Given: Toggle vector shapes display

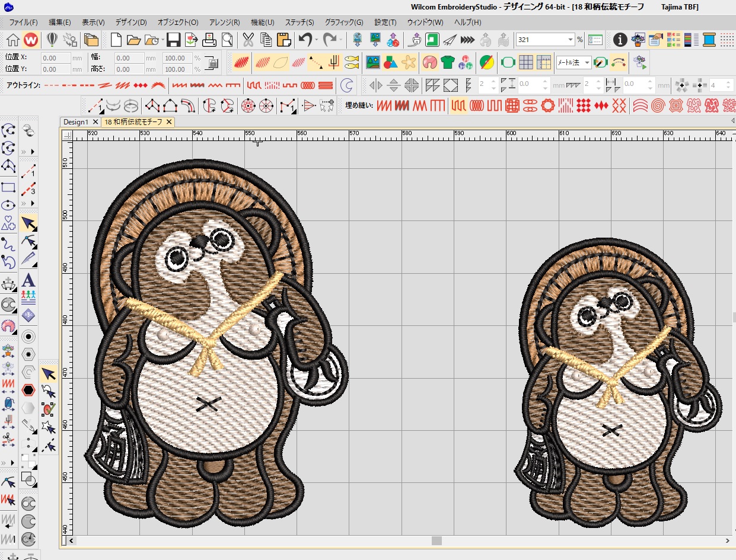Looking at the screenshot, I should (390, 62).
